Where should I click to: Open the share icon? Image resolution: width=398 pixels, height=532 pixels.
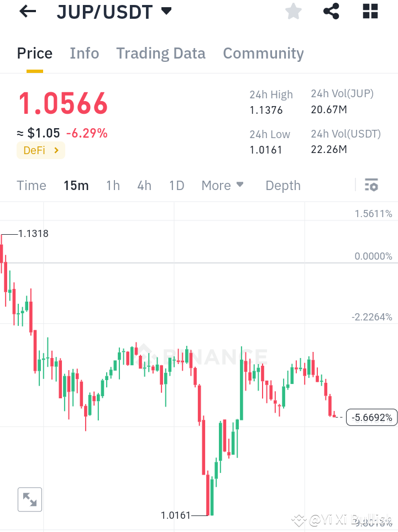click(331, 11)
